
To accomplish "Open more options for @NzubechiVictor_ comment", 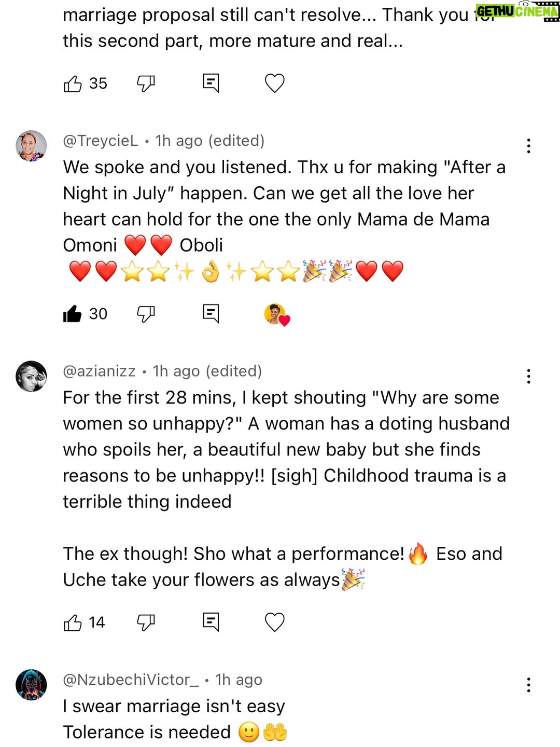I will coord(528,685).
